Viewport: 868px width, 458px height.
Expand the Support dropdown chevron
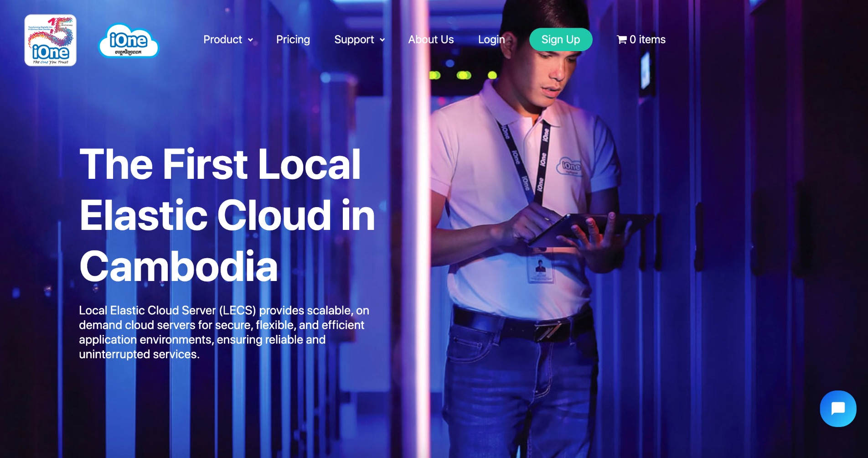[382, 40]
